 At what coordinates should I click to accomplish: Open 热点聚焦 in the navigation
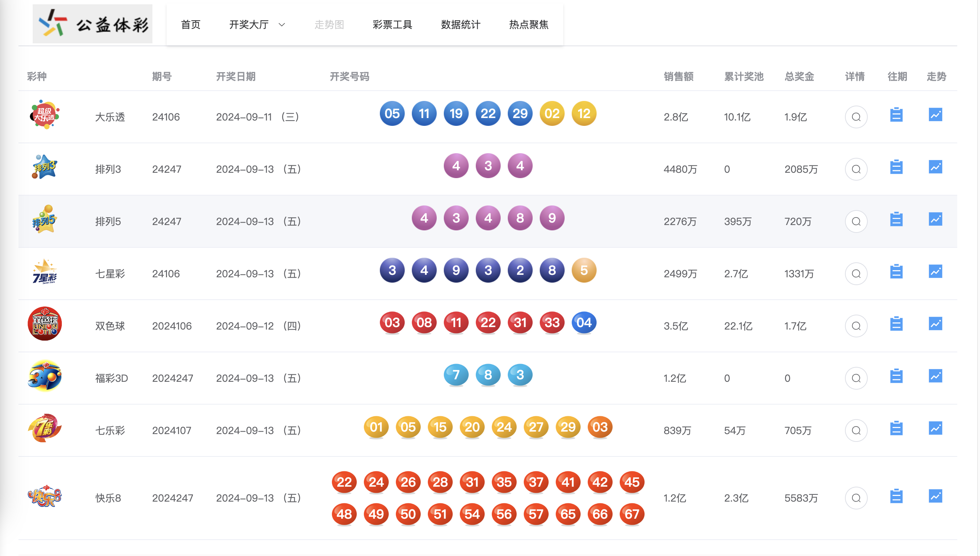point(528,25)
